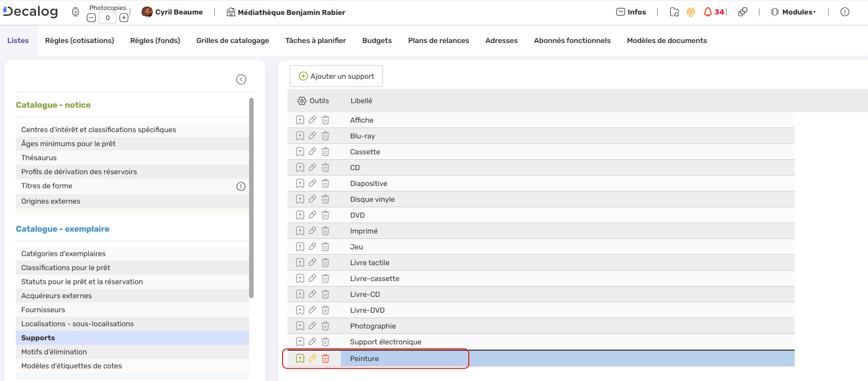Delete the Diapositive support

point(325,183)
